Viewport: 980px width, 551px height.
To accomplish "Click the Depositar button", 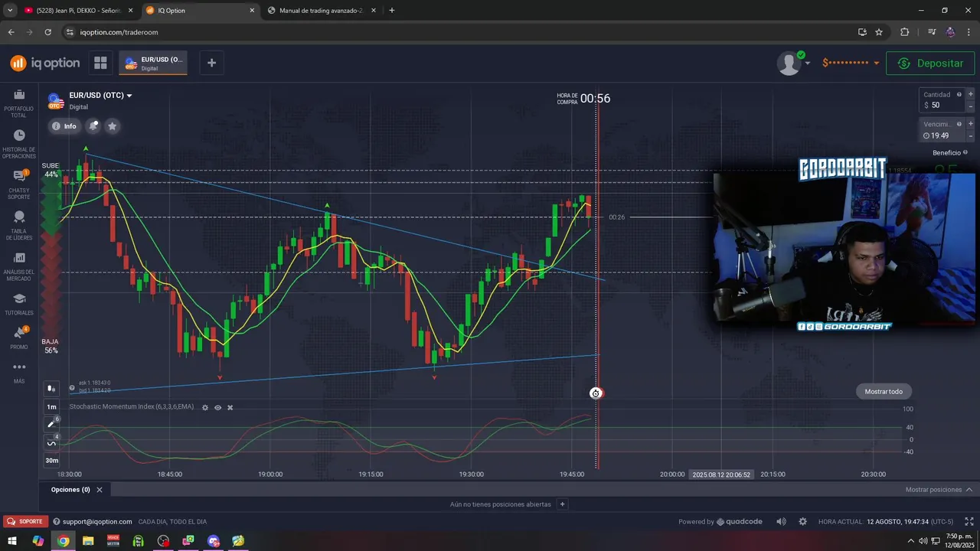I will click(x=930, y=63).
